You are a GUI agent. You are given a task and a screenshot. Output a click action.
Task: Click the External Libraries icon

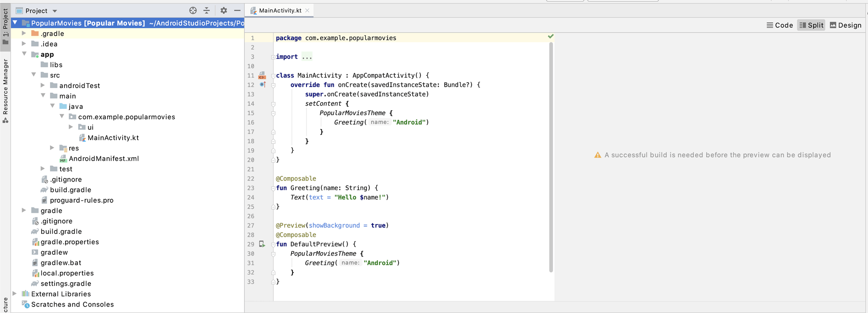tap(26, 294)
